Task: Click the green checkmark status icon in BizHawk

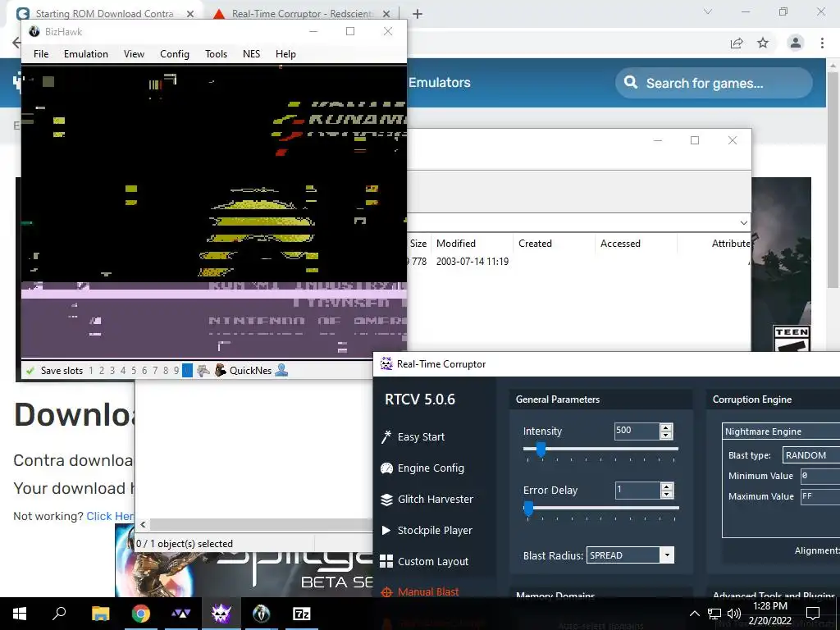Action: 30,370
